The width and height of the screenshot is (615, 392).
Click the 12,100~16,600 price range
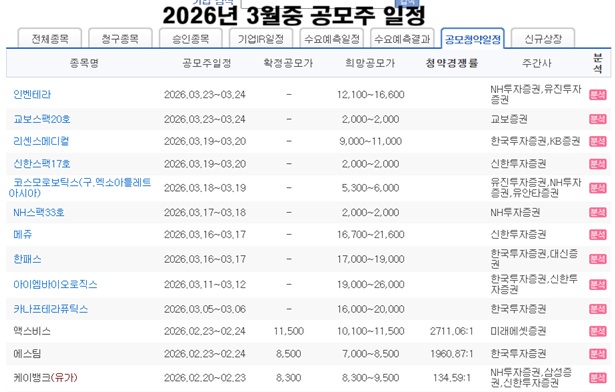pyautogui.click(x=371, y=95)
